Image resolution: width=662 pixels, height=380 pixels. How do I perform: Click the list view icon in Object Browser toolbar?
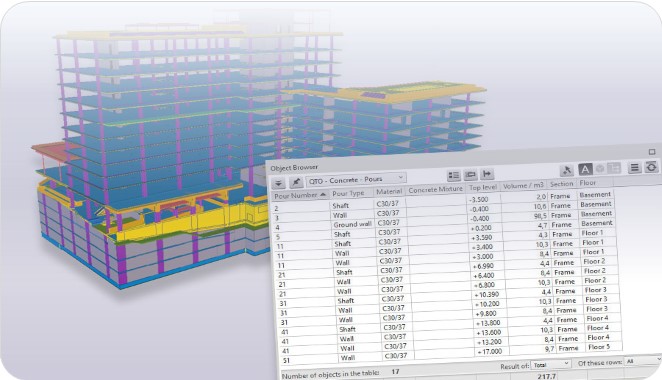click(x=454, y=175)
